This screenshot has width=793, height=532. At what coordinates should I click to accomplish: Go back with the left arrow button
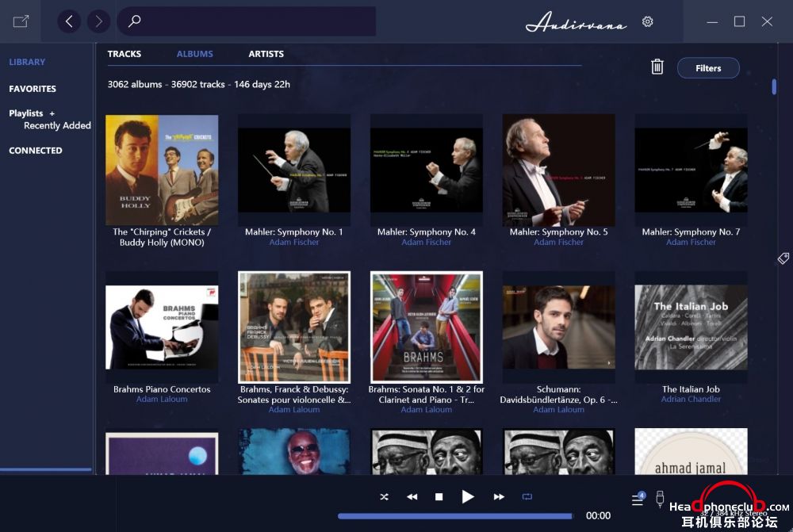coord(69,21)
